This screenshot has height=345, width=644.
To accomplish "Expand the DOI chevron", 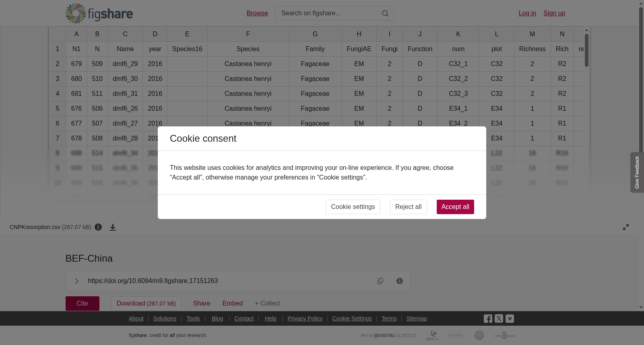I will coord(76,281).
